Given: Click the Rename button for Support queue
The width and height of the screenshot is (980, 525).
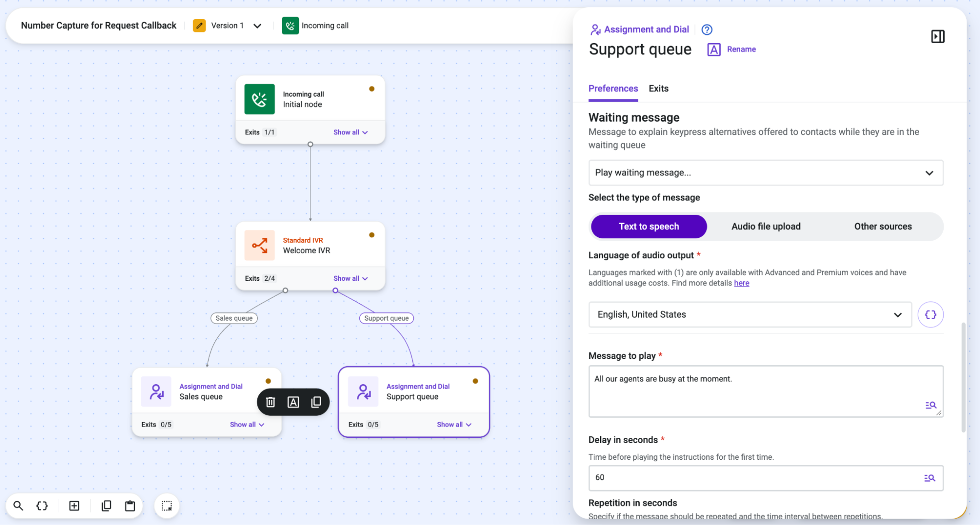Looking at the screenshot, I should click(731, 50).
